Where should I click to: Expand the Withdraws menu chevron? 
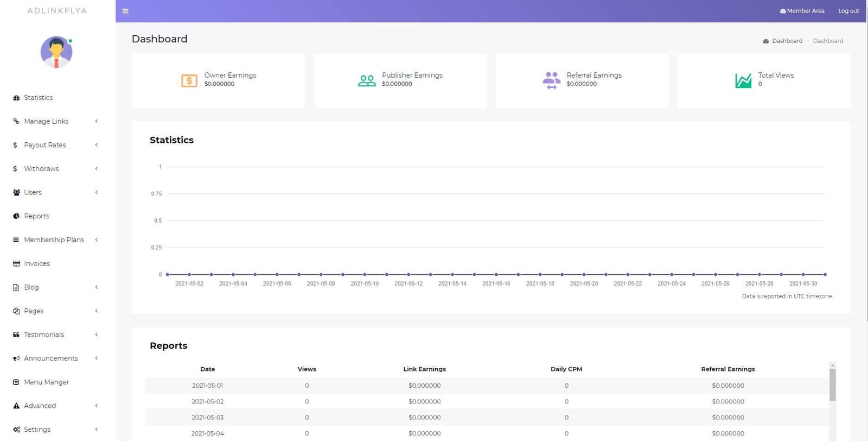pos(97,169)
